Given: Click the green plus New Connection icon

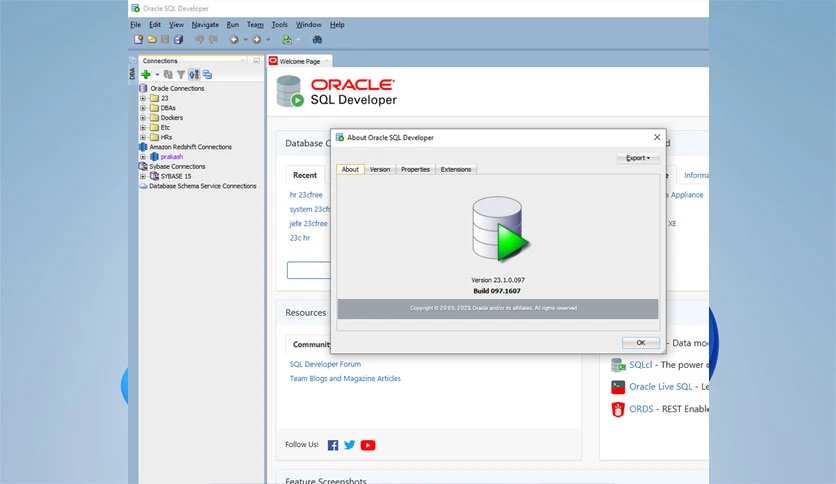Looking at the screenshot, I should pos(146,75).
